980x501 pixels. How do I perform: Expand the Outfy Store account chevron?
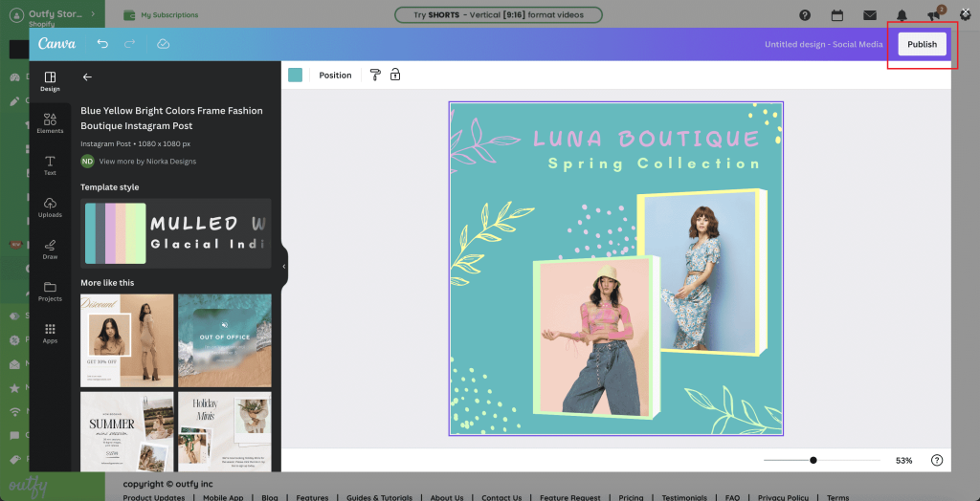(x=92, y=14)
